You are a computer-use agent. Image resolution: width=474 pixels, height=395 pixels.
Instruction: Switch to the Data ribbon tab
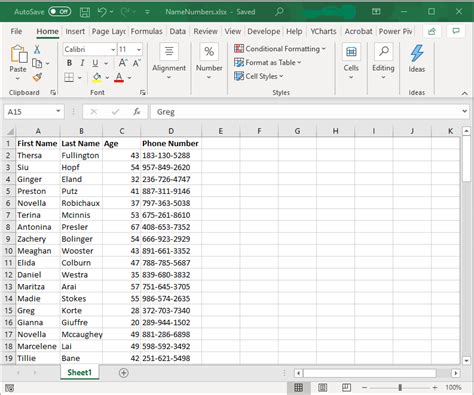pos(177,31)
